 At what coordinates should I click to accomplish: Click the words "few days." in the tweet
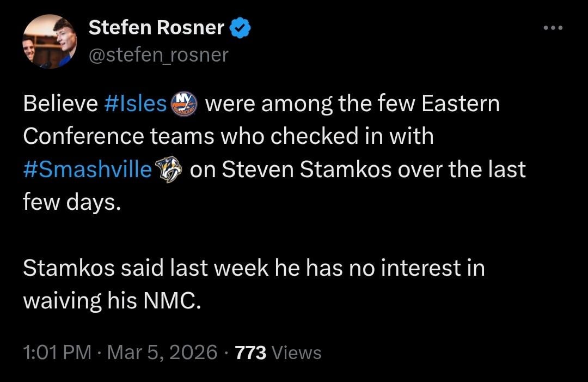point(70,203)
